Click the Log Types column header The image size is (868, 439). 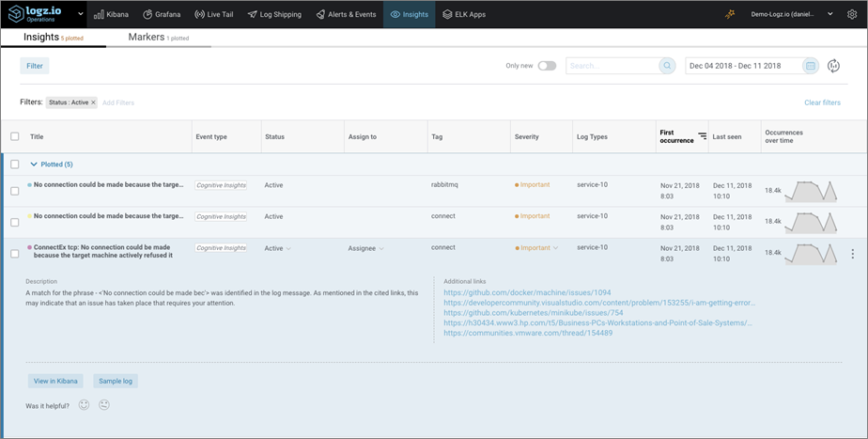click(592, 136)
